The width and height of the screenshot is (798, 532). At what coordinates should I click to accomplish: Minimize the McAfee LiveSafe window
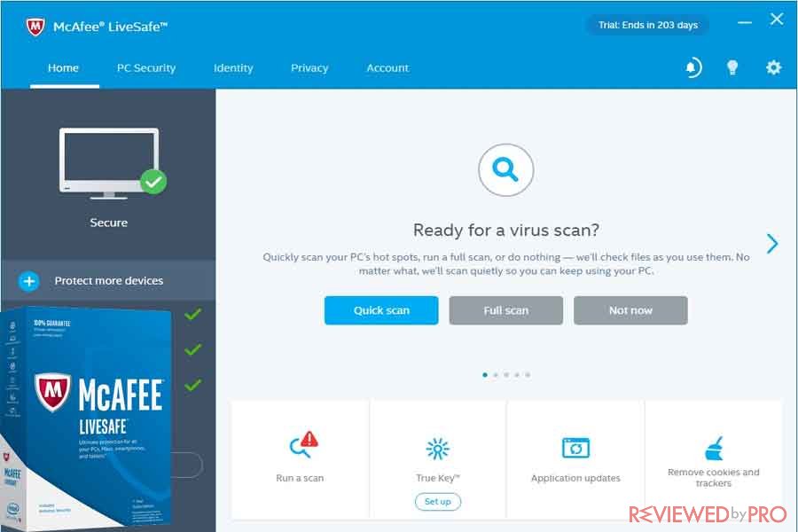pyautogui.click(x=745, y=23)
